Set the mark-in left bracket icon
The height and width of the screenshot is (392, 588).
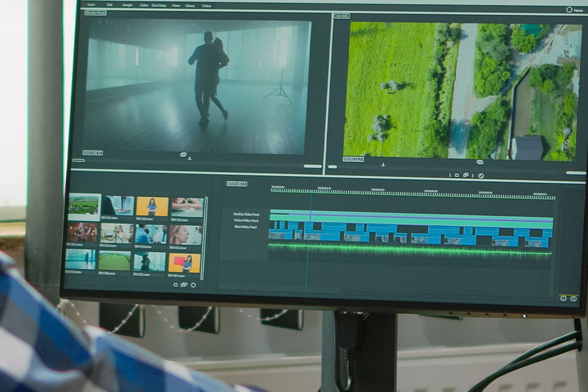pos(450,175)
